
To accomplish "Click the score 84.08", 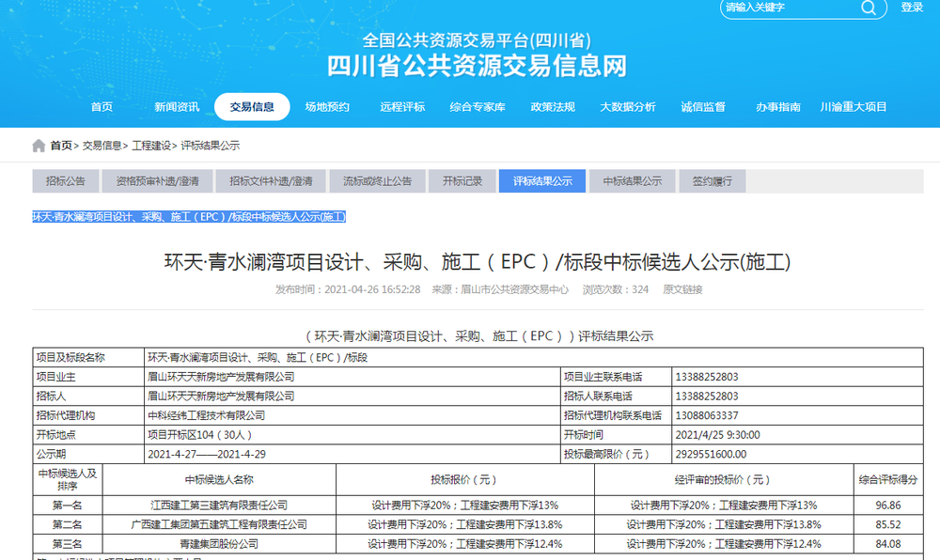I will (x=888, y=544).
